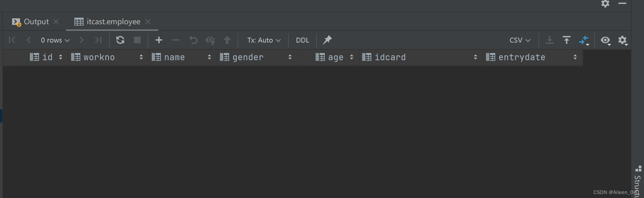Click the submit changes up-arrow icon
This screenshot has width=644, height=198.
coord(227,40)
